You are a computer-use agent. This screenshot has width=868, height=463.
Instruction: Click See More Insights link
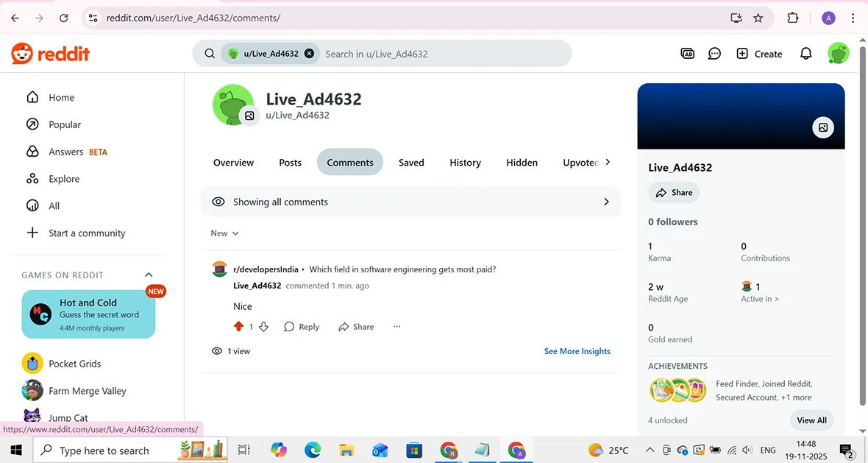[x=577, y=351]
